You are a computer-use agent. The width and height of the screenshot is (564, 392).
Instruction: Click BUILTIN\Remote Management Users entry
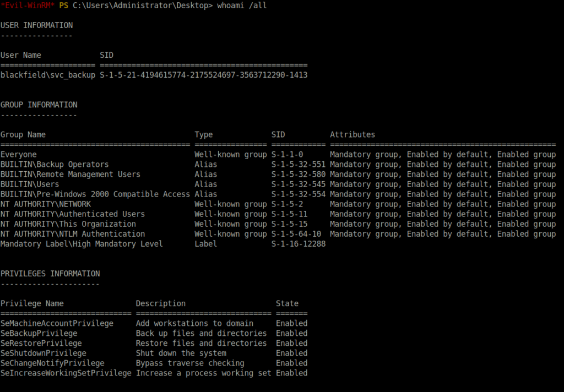[x=70, y=175]
